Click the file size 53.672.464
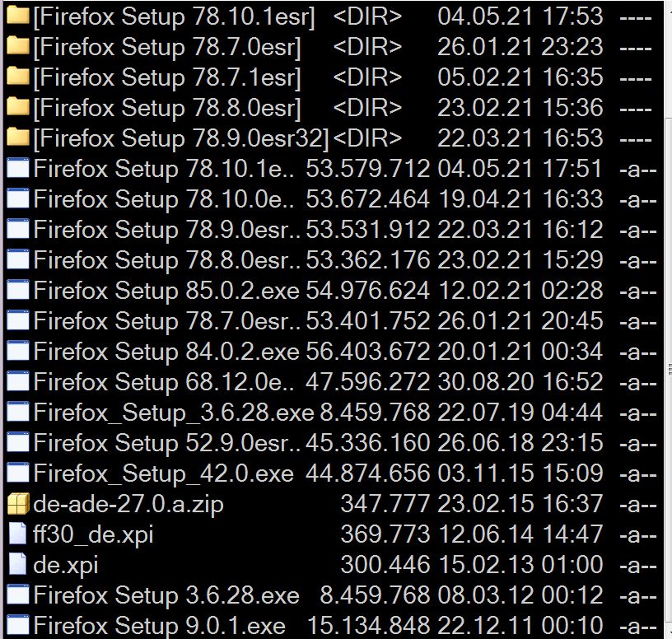Viewport: 672px width, 639px height. click(x=368, y=198)
